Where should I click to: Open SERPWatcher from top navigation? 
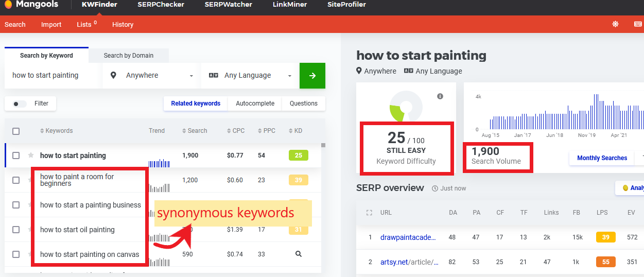click(228, 5)
